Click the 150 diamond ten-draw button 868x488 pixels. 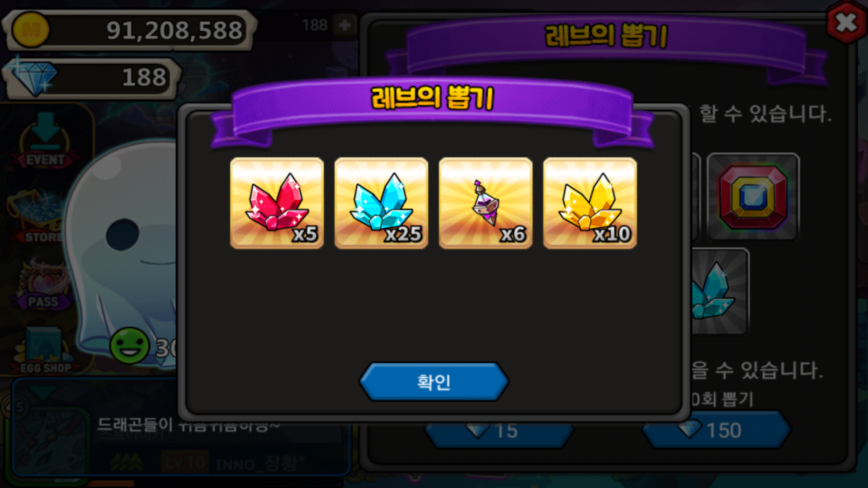click(717, 430)
